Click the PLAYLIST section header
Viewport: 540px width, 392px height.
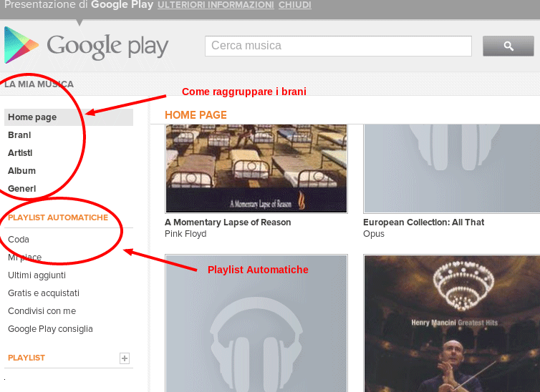[x=26, y=358]
